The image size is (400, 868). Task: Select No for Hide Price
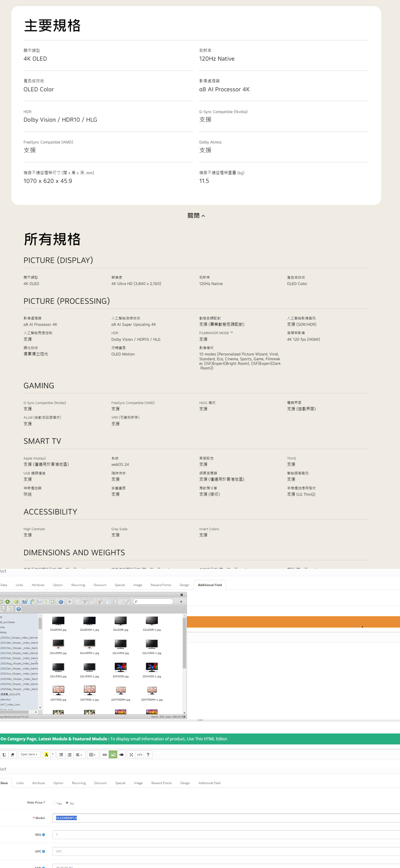coord(67,803)
